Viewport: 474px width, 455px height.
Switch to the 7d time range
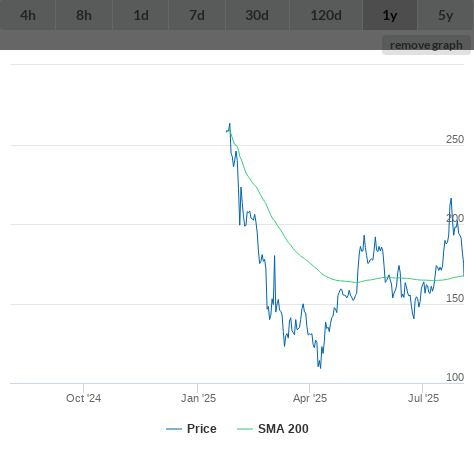click(197, 15)
